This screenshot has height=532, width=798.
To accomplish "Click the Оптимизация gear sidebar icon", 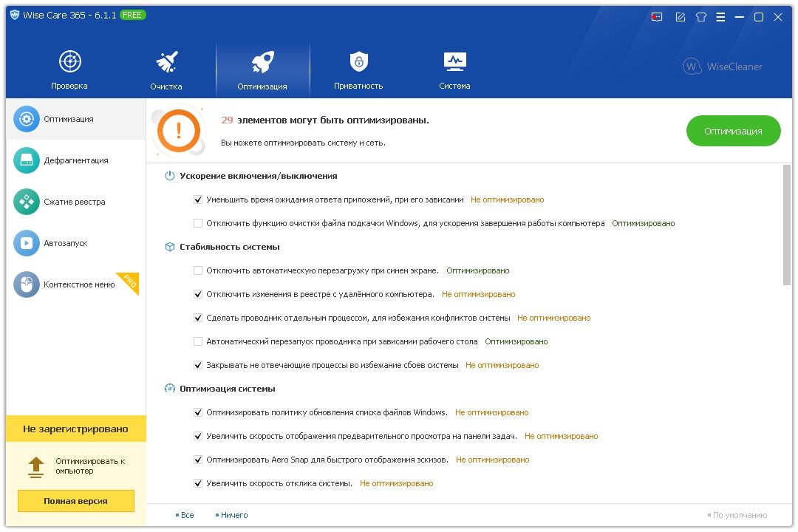I will pyautogui.click(x=27, y=119).
